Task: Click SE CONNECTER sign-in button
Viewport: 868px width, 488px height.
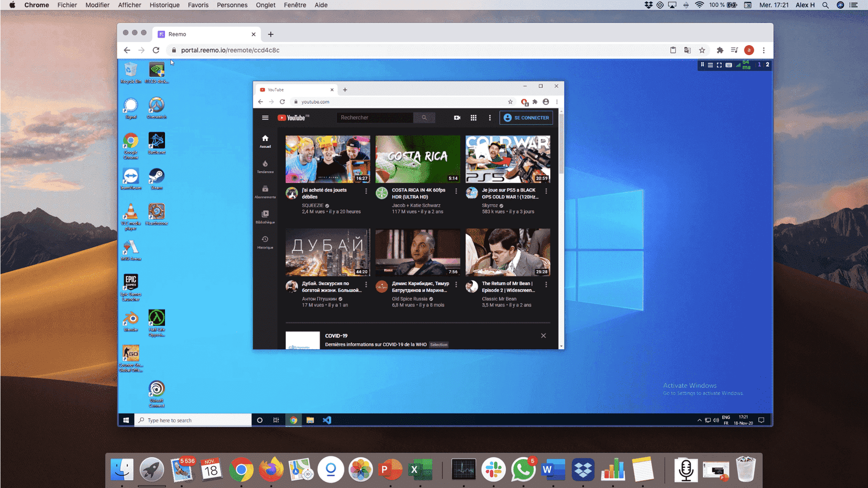Action: click(526, 118)
